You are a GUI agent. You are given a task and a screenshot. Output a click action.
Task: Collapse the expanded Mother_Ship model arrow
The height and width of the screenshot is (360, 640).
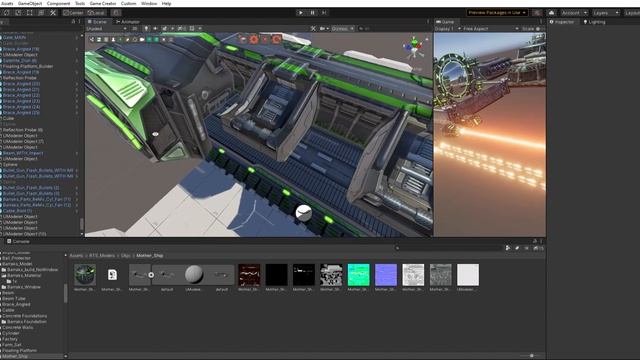point(151,275)
